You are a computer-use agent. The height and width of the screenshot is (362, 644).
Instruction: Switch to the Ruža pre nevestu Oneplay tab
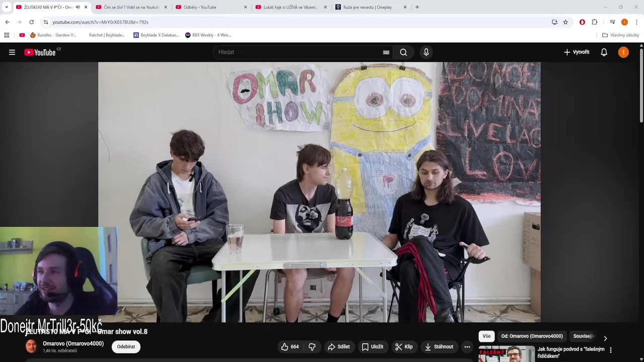point(371,7)
